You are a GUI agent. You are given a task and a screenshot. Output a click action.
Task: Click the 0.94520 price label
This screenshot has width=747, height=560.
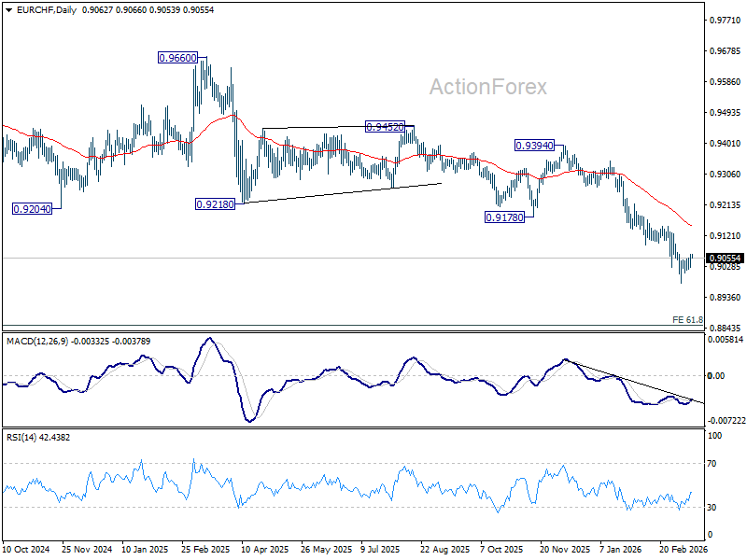[385, 127]
